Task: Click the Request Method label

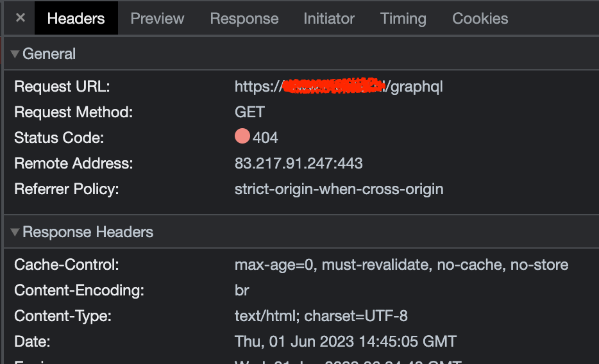Action: coord(73,112)
